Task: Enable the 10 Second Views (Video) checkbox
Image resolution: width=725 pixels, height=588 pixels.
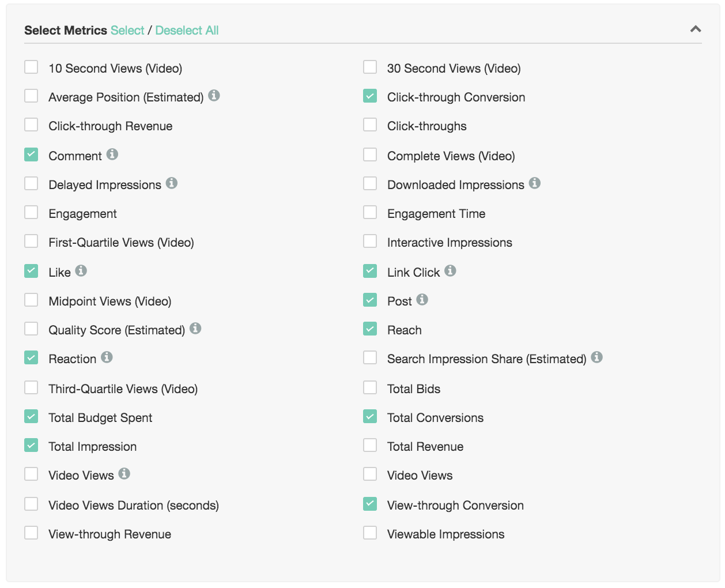Action: pyautogui.click(x=31, y=67)
